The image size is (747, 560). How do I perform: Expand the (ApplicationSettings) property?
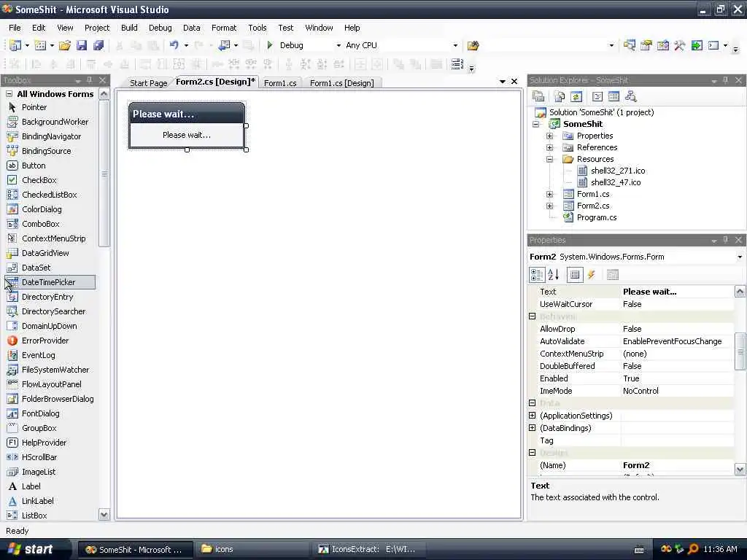(x=532, y=415)
